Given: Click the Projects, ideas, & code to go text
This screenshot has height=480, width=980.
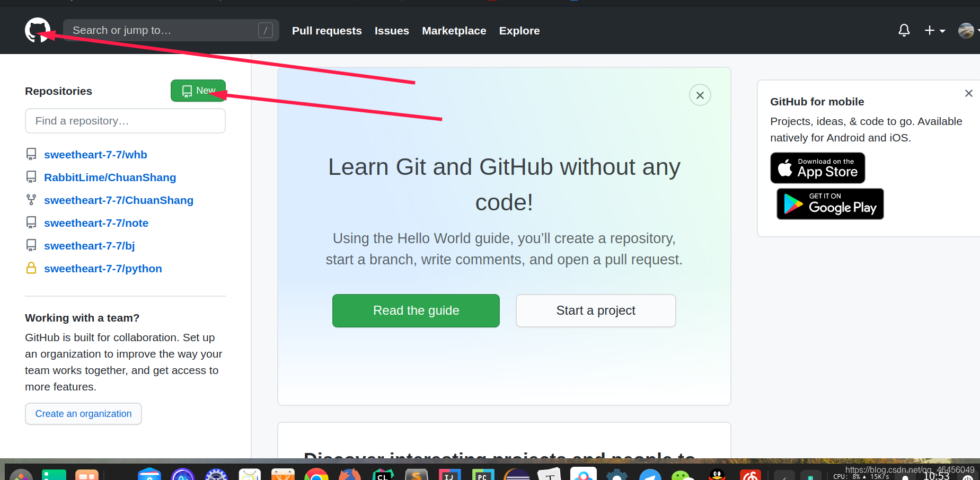Looking at the screenshot, I should pyautogui.click(x=866, y=129).
